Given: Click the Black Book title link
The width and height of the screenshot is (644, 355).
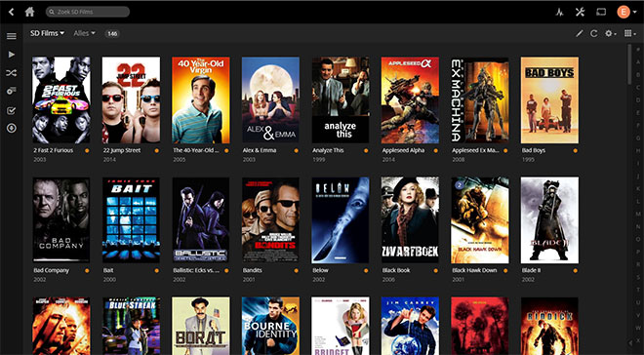Looking at the screenshot, I should pyautogui.click(x=396, y=270).
